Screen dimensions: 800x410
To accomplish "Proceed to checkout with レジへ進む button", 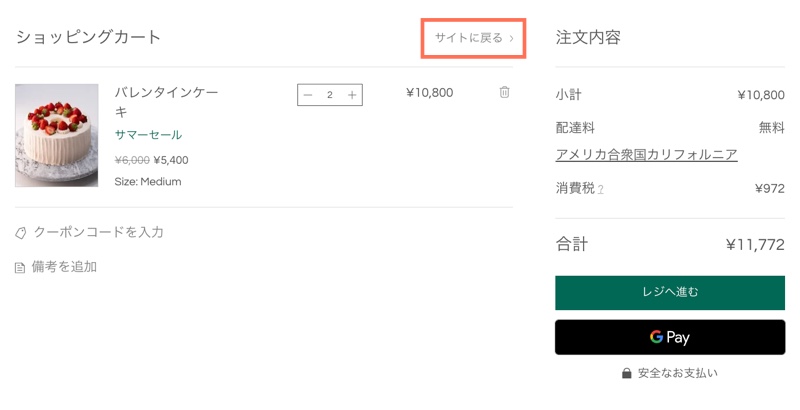I will click(x=670, y=293).
